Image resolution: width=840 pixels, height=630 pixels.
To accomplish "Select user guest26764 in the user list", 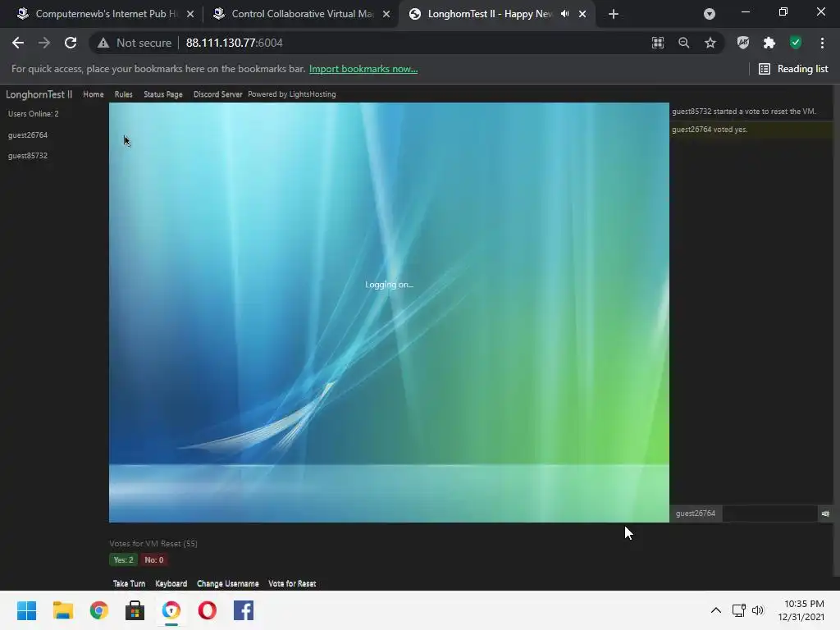I will [x=28, y=135].
